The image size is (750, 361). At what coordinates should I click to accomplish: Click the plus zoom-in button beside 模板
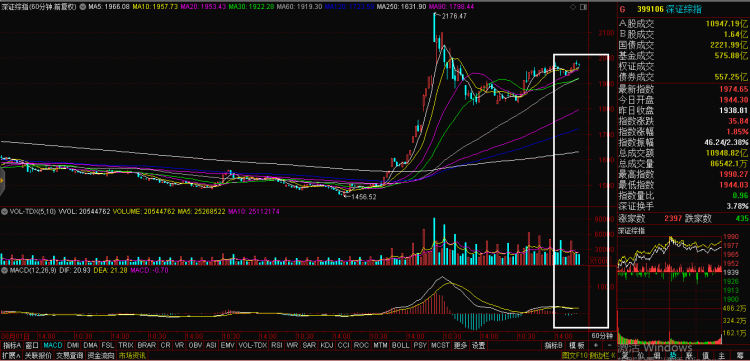596,345
